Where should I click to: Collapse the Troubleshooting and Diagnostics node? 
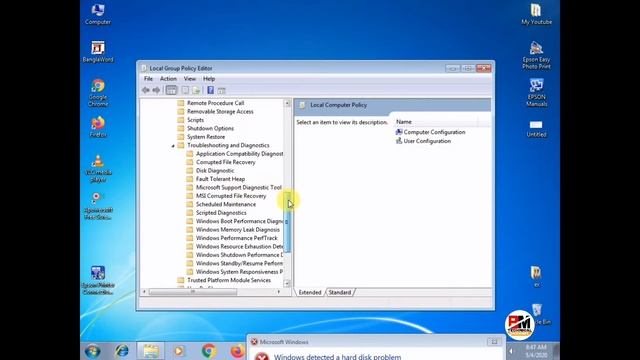173,145
